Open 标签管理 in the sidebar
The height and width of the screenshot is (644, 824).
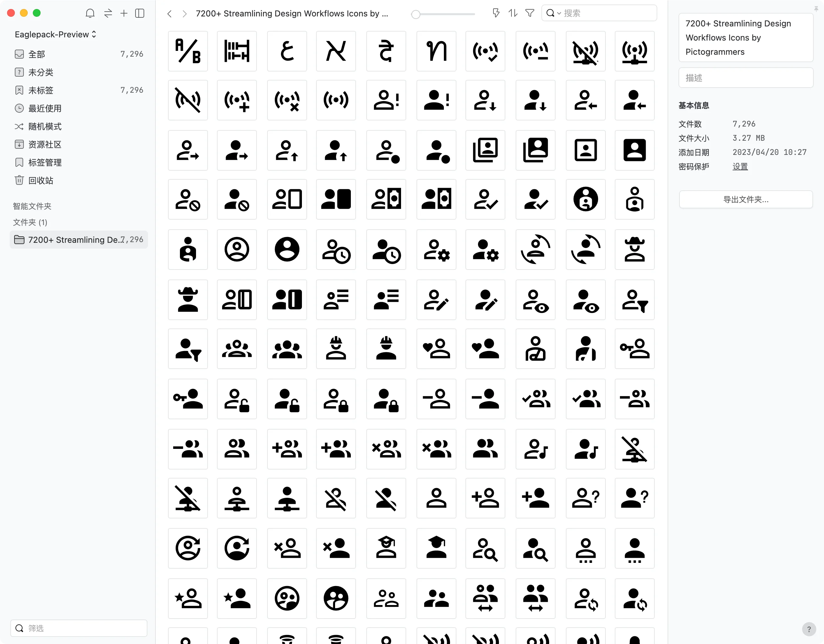point(79,163)
